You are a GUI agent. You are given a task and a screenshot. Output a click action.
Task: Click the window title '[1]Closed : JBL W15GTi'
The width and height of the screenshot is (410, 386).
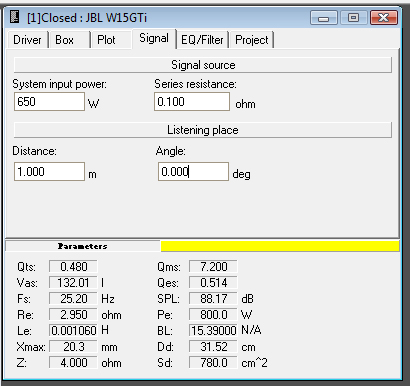click(x=87, y=18)
